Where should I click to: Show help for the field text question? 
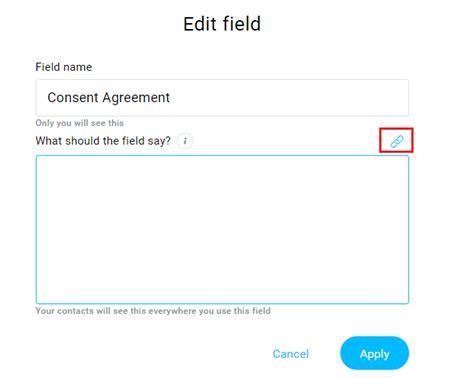pyautogui.click(x=185, y=141)
